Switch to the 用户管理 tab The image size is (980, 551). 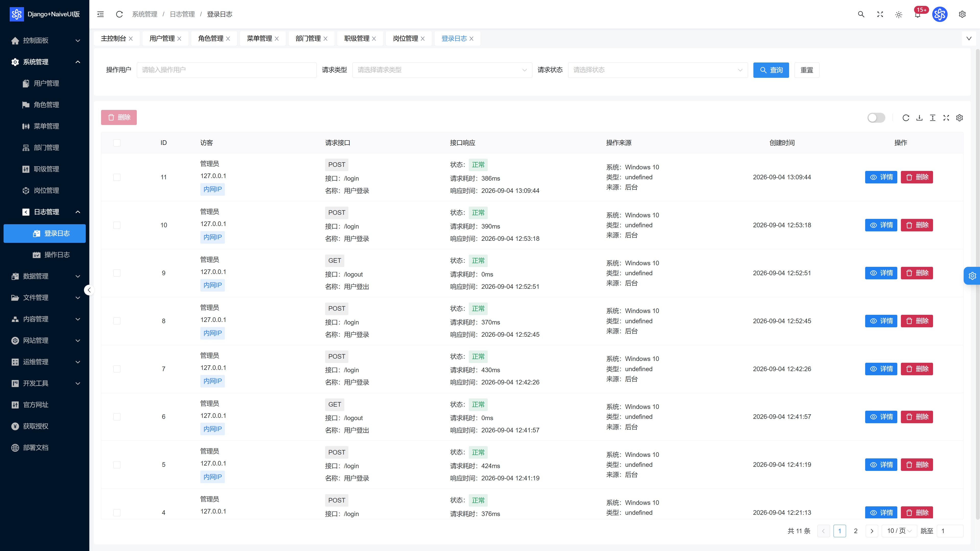pos(165,39)
